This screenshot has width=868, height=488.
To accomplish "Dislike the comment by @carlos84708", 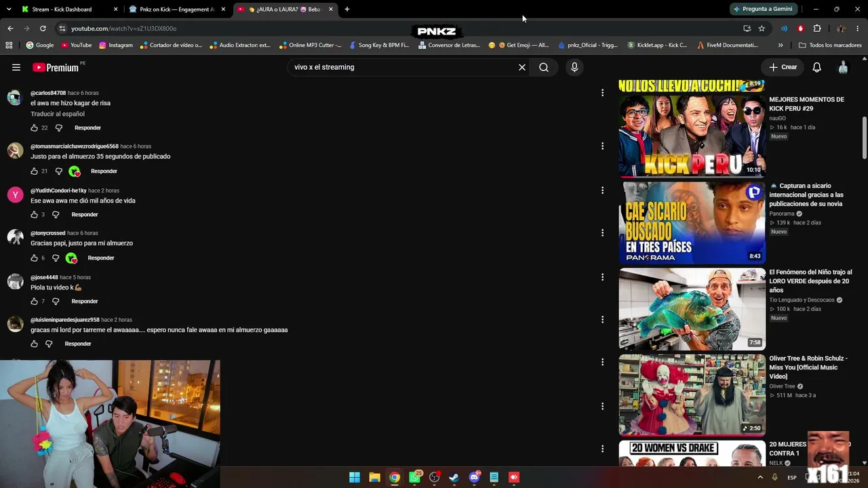I will (x=58, y=127).
